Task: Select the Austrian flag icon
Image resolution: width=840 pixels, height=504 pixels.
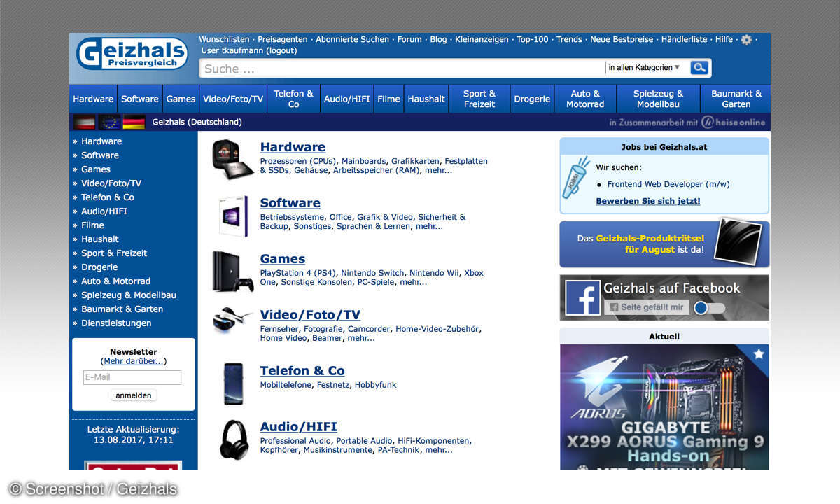Action: 84,122
